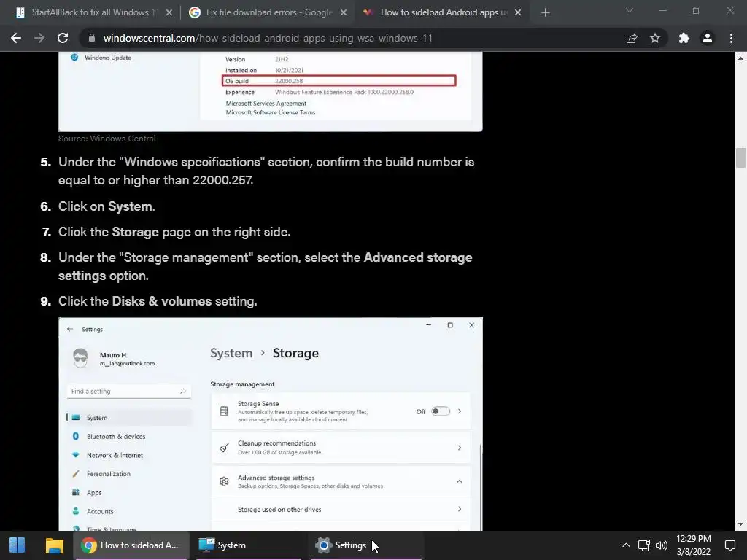747x560 pixels.
Task: Open the volume tray icon
Action: pyautogui.click(x=662, y=545)
